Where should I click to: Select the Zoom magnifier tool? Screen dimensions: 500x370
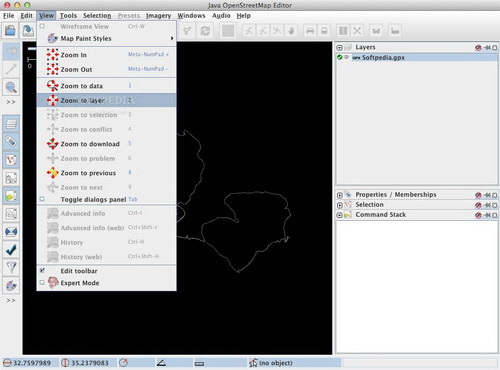(11, 87)
